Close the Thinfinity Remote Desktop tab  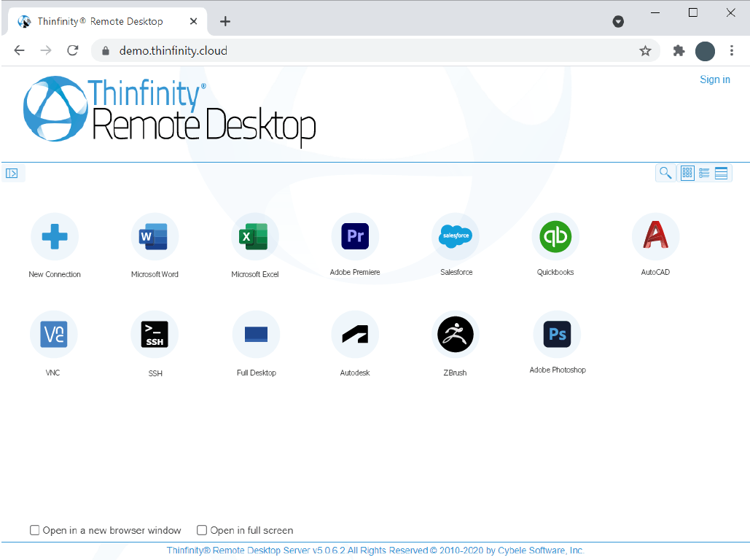pos(193,21)
